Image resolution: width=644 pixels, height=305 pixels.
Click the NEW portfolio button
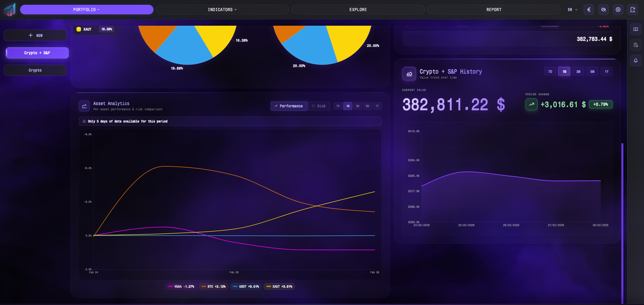pyautogui.click(x=35, y=35)
